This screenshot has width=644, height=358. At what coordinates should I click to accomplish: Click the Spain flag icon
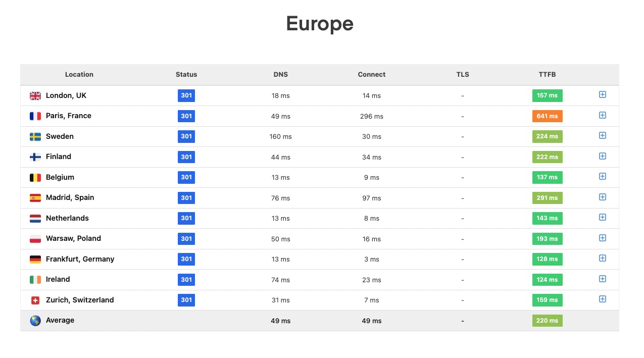pos(35,198)
